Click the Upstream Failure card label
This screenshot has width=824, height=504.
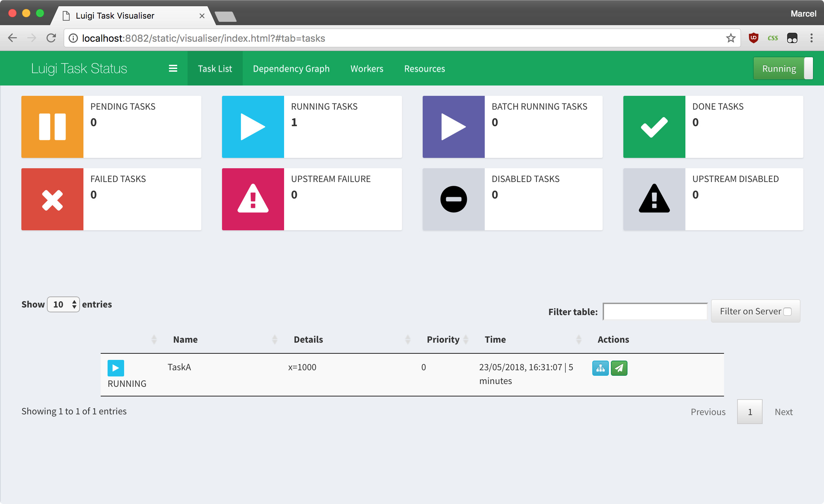pyautogui.click(x=331, y=179)
